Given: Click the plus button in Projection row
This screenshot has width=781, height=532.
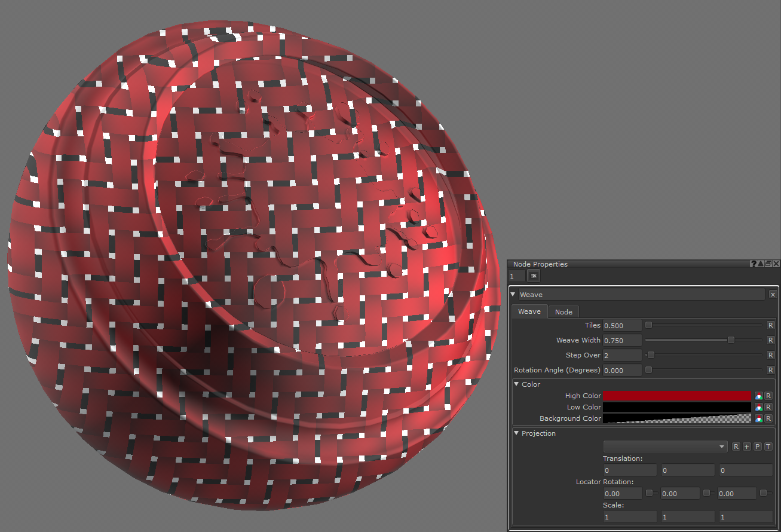Looking at the screenshot, I should tap(746, 447).
